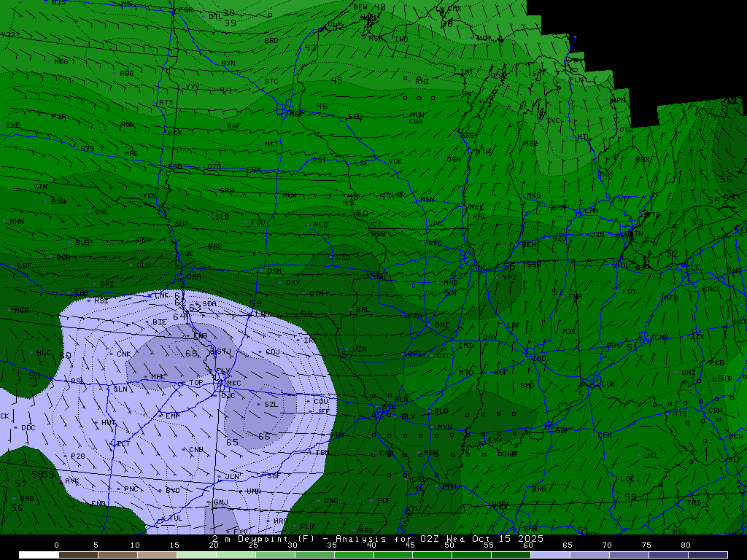Click the BMI station label
The image size is (747, 560).
pyautogui.click(x=441, y=325)
